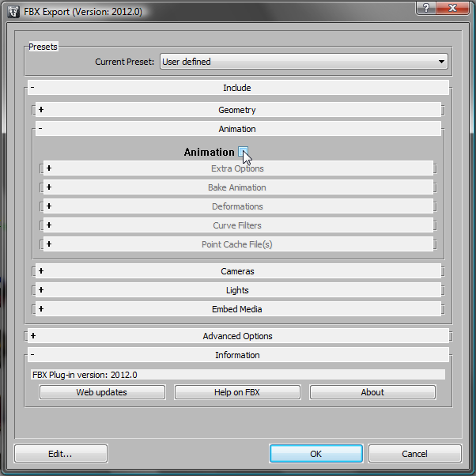Click the Presets group label
This screenshot has width=476, height=476.
coord(43,47)
